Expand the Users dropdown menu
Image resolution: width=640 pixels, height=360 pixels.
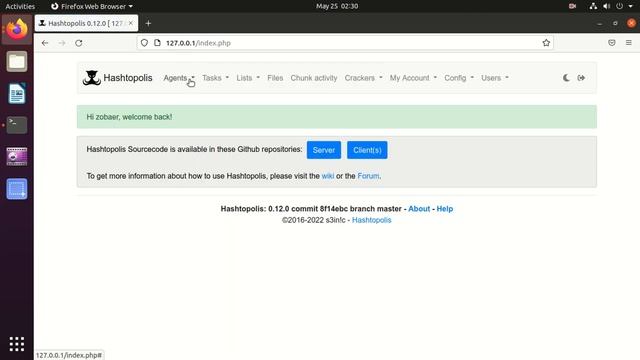point(495,78)
